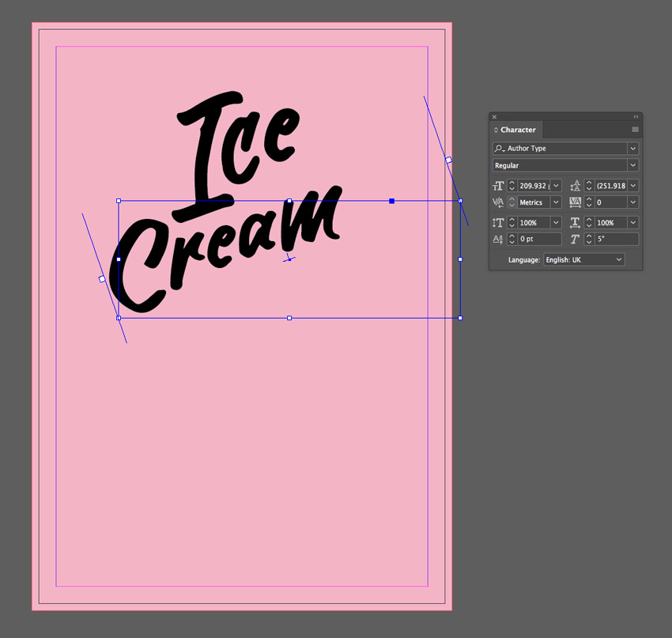Decrease leading with the down stepper arrow
Viewport: 672px width, 638px height.
590,188
